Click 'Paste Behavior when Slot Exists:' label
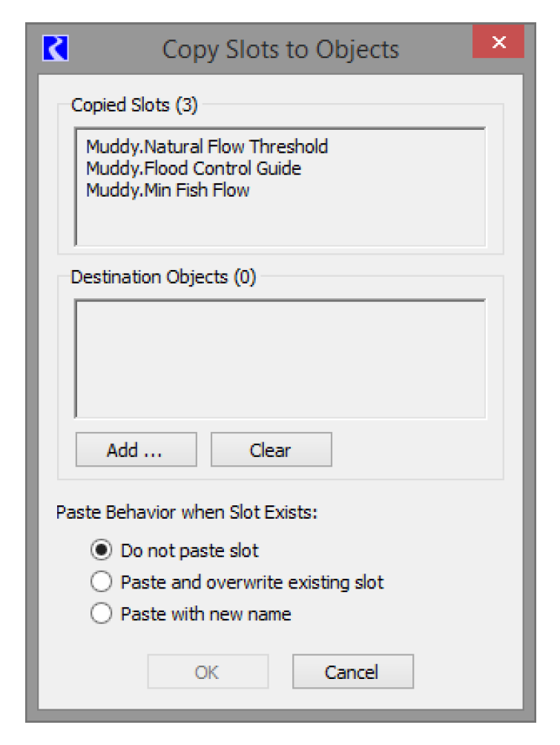This screenshot has height=745, width=560. coord(186,513)
